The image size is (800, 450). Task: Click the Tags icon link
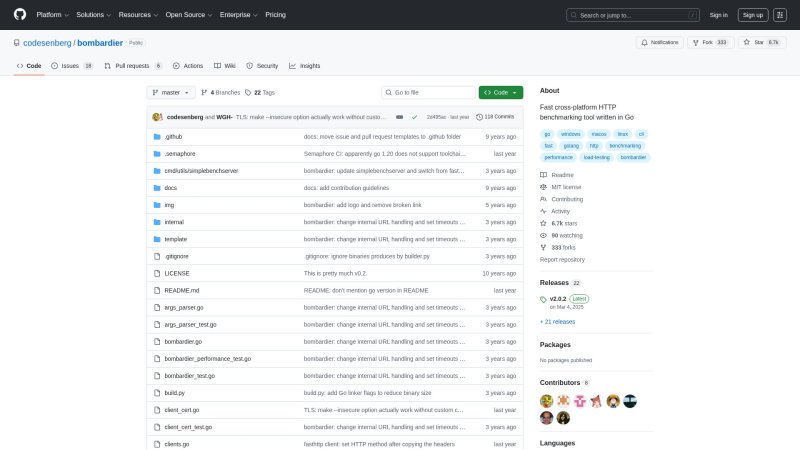249,92
